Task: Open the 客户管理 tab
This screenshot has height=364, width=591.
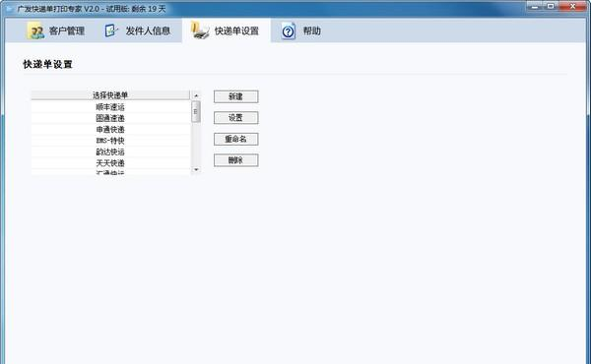Action: pyautogui.click(x=56, y=30)
